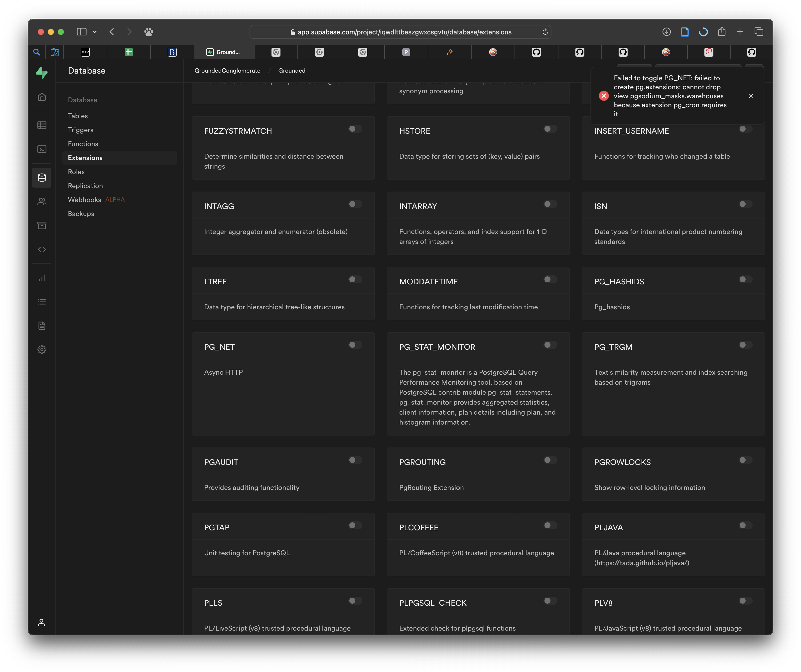Open the Grounded breadcrumb link
Viewport: 801px width, 672px height.
click(291, 70)
